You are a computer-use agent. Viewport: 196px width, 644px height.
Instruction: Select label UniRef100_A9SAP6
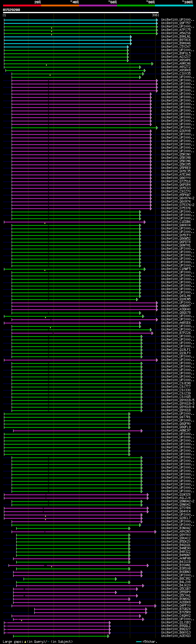tap(176, 60)
